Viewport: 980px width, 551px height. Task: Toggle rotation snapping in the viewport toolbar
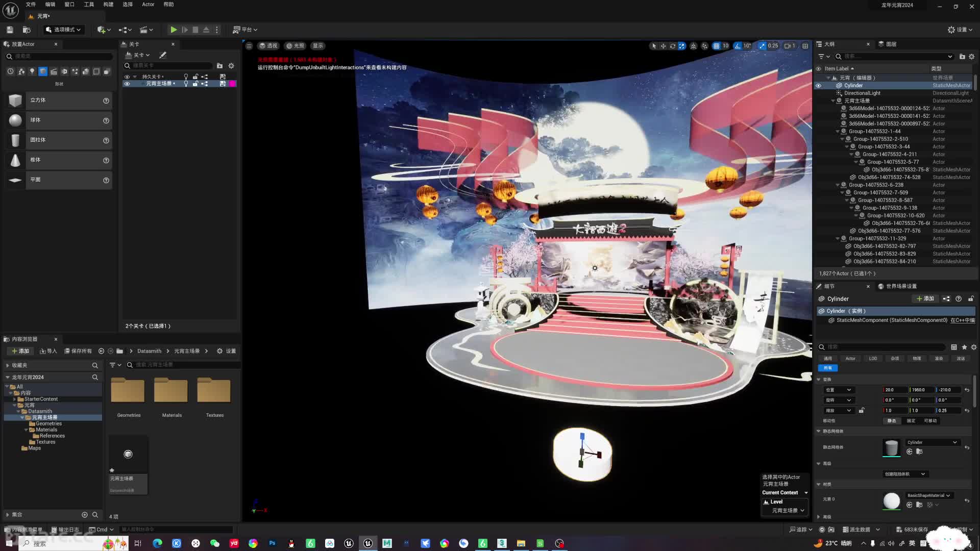pyautogui.click(x=737, y=46)
